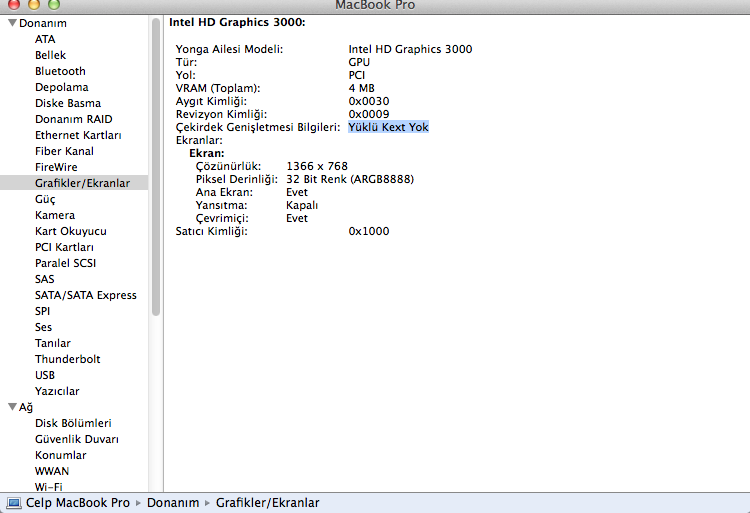Image resolution: width=750 pixels, height=513 pixels.
Task: Click the Yonga Ailesi Modeli label
Action: click(229, 49)
